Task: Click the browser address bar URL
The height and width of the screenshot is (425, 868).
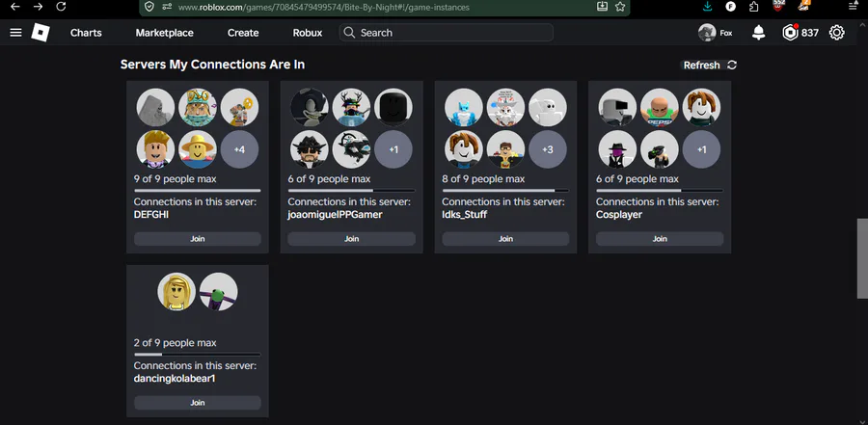Action: click(324, 7)
